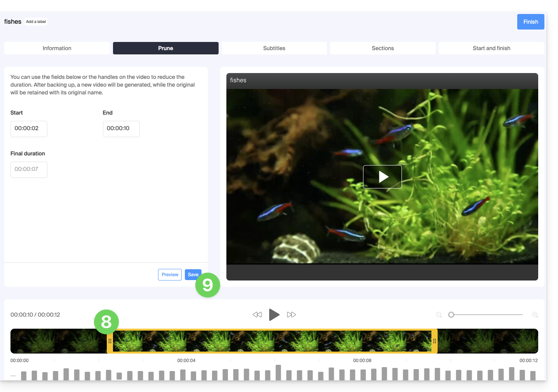The height and width of the screenshot is (392, 558).
Task: Click the Finish button
Action: tap(530, 22)
